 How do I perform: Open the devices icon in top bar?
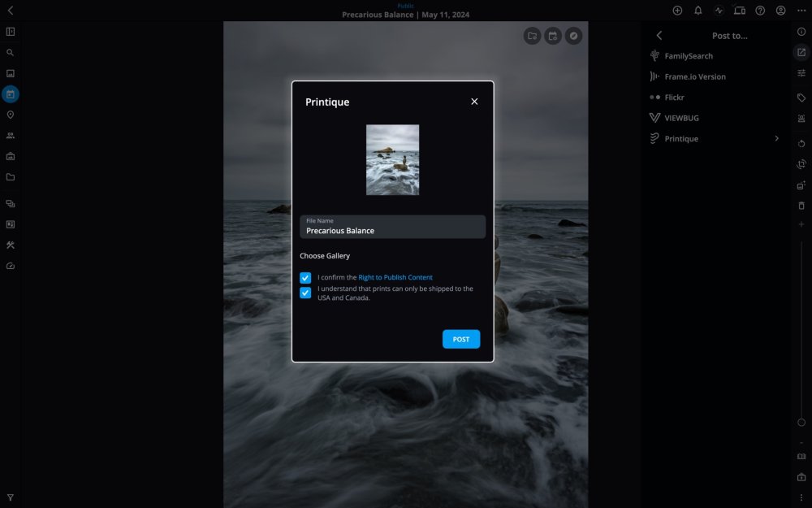click(x=740, y=11)
